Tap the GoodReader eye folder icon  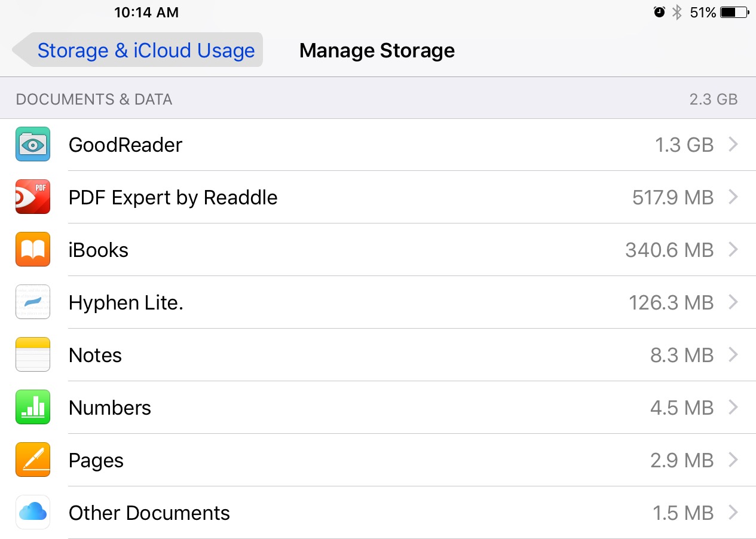click(33, 145)
